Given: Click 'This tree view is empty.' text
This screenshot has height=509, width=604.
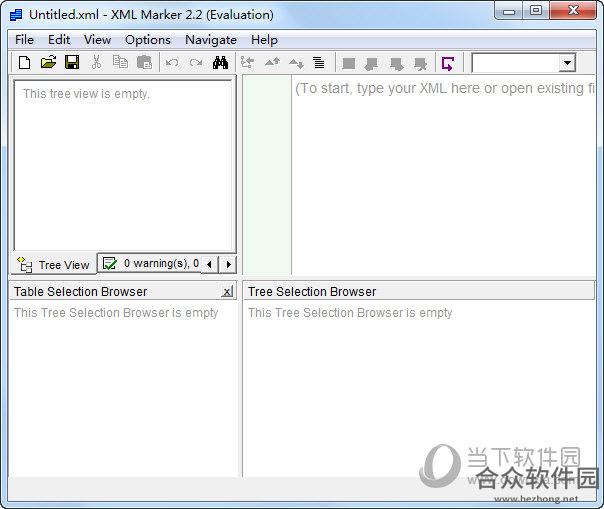Looking at the screenshot, I should [86, 94].
